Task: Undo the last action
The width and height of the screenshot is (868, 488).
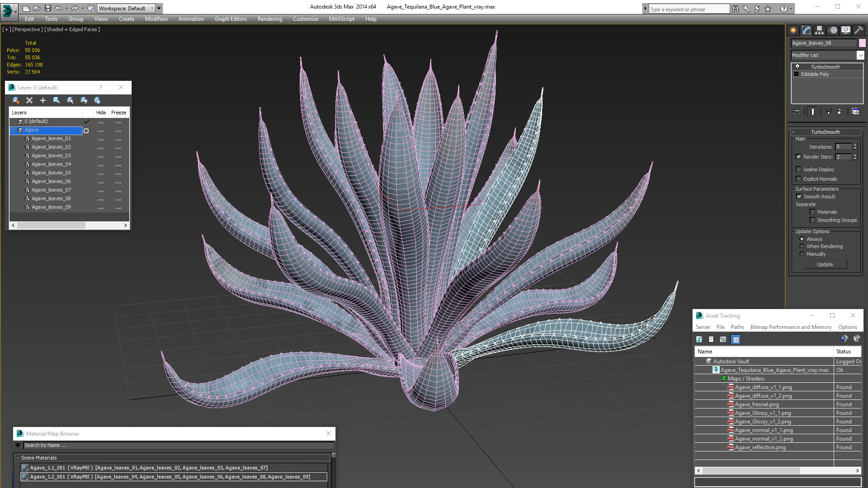Action: 59,8
